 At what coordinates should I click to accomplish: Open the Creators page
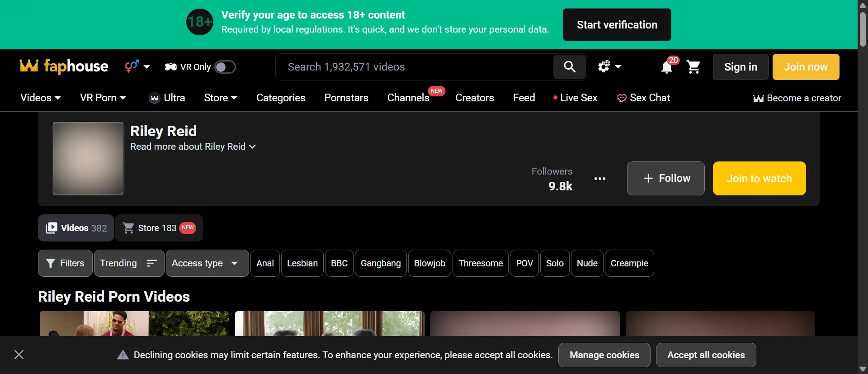(475, 98)
